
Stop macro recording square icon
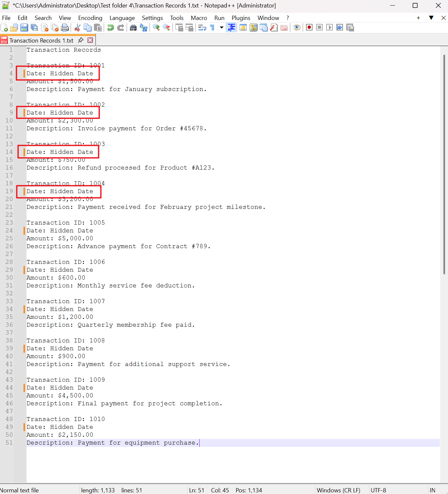[319, 27]
